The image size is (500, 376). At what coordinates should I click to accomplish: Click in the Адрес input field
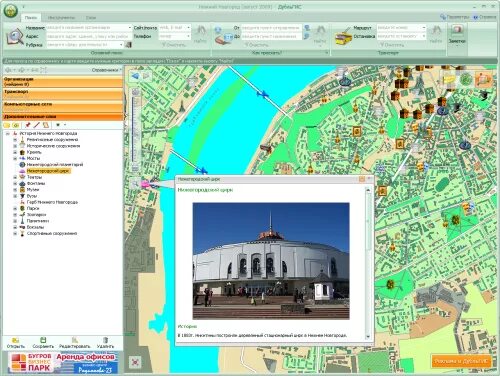[88, 36]
